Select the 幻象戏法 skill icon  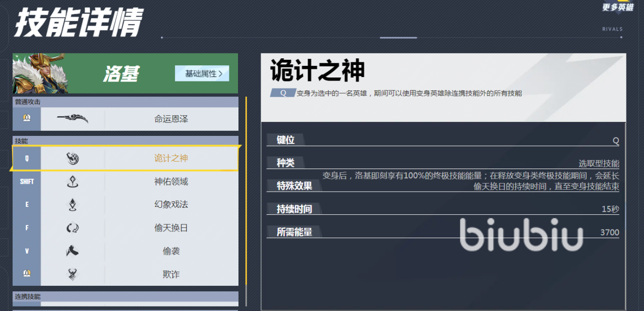72,205
